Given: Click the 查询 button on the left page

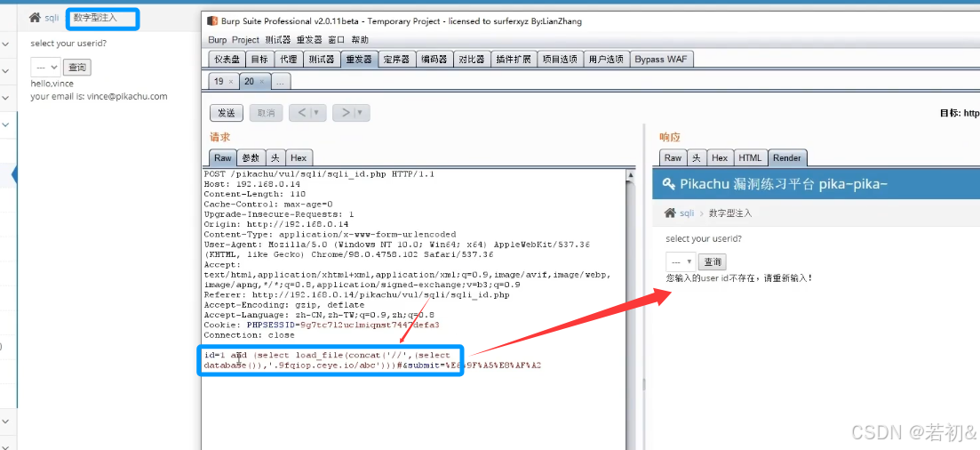Looking at the screenshot, I should tap(77, 67).
